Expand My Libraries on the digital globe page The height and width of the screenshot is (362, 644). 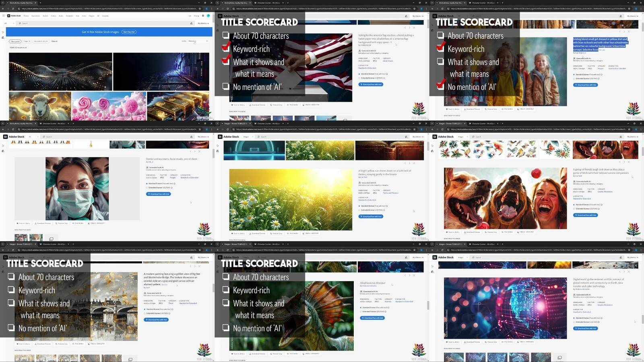tap(632, 257)
